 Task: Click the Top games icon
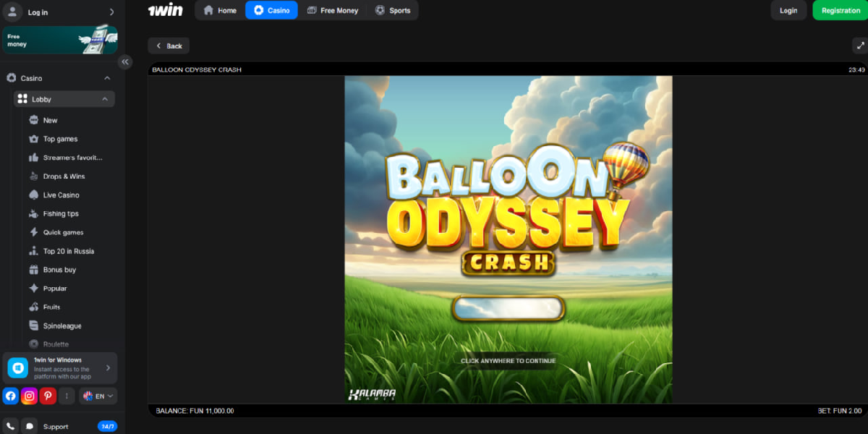tap(33, 139)
